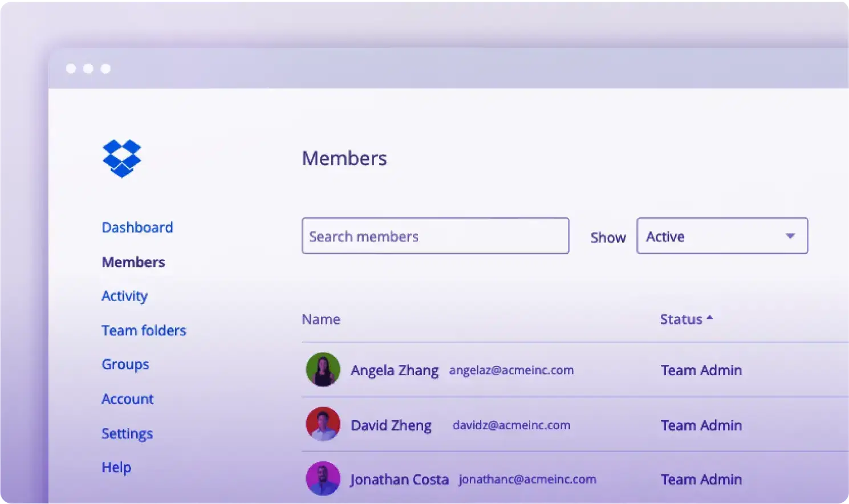Open the Activity page
The height and width of the screenshot is (504, 849).
pos(124,296)
